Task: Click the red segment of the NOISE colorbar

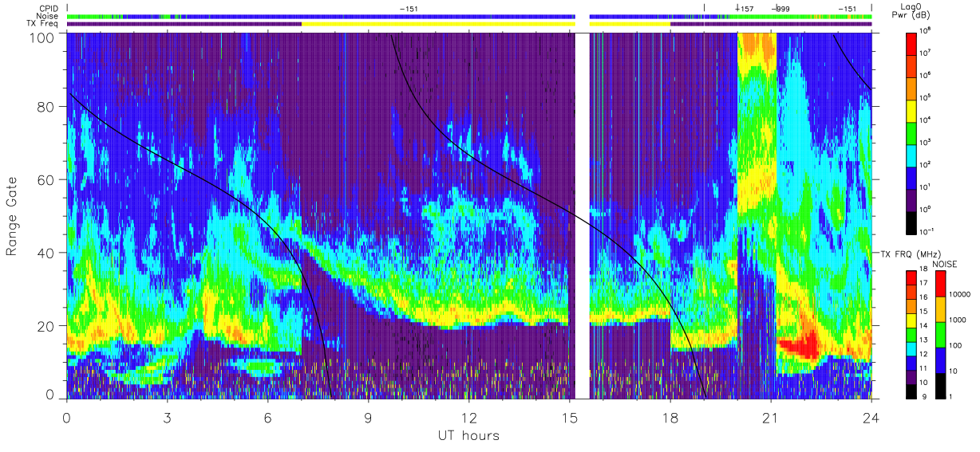Action: 941,284
